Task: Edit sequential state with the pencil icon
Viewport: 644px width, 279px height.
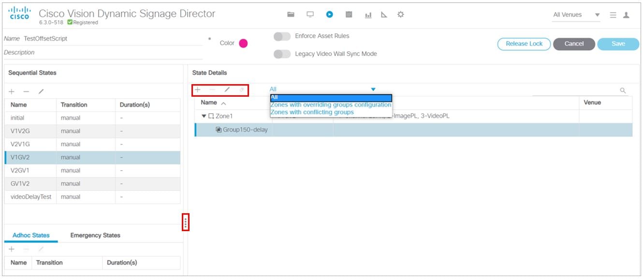Action: (x=41, y=91)
